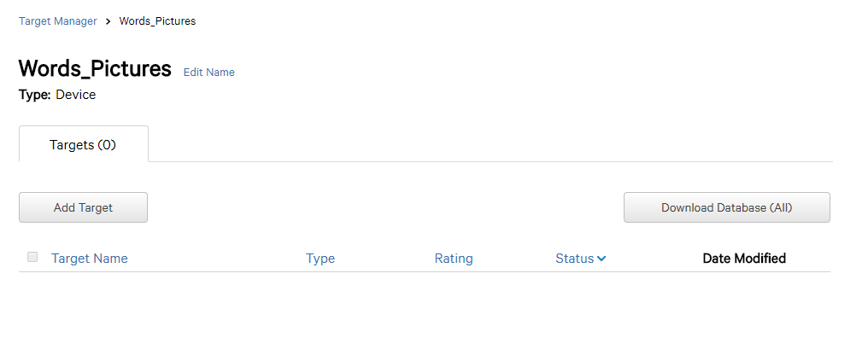Click blank space between the two buttons
The width and height of the screenshot is (868, 355).
coord(385,207)
